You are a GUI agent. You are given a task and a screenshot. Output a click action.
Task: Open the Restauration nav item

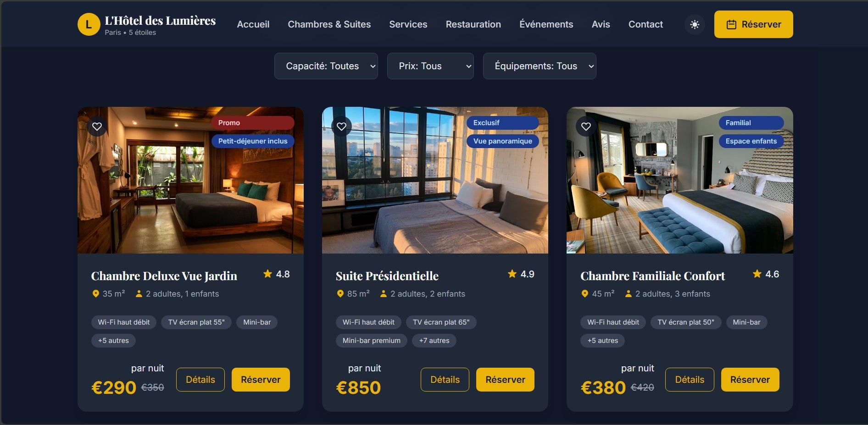(x=473, y=24)
